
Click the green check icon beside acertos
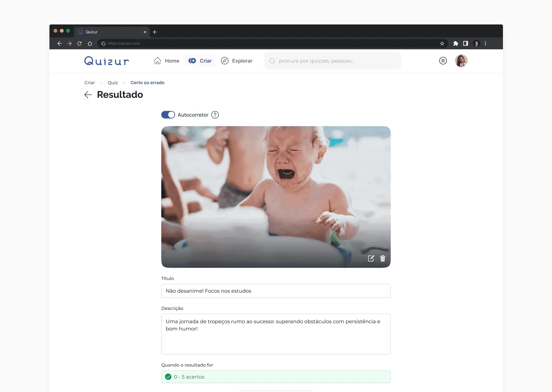point(168,377)
